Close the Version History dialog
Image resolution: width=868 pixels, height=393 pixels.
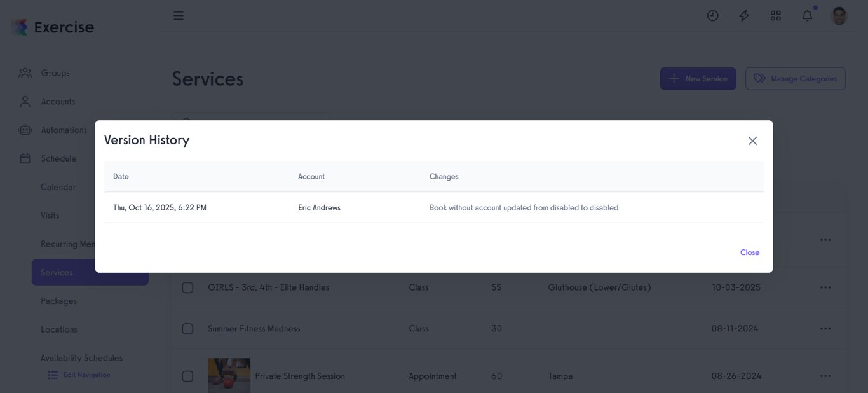pos(752,141)
